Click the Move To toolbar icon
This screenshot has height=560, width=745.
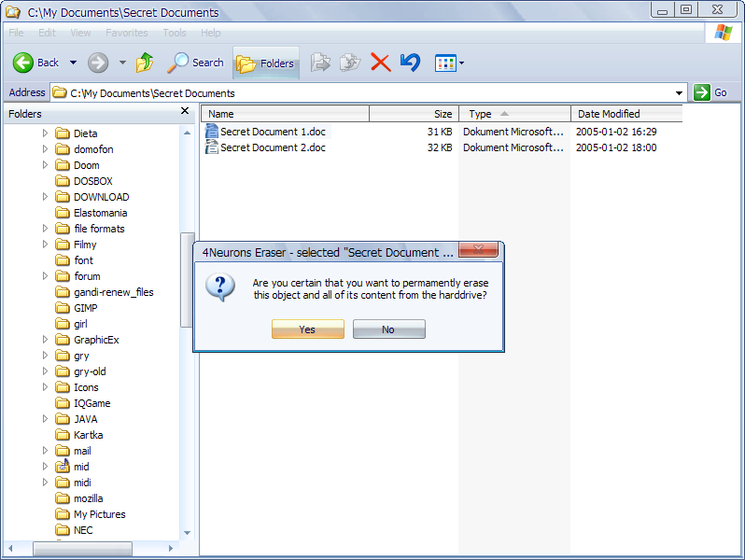[x=321, y=63]
